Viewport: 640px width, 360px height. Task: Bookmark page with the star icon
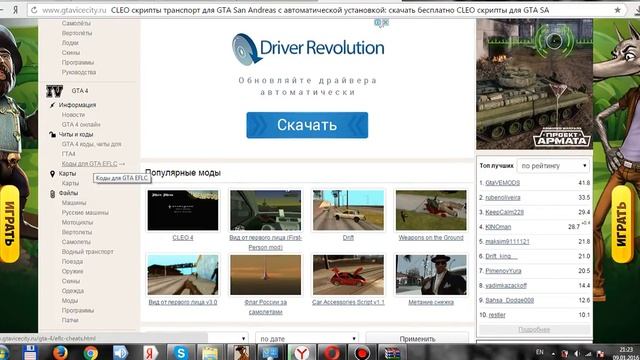click(618, 10)
